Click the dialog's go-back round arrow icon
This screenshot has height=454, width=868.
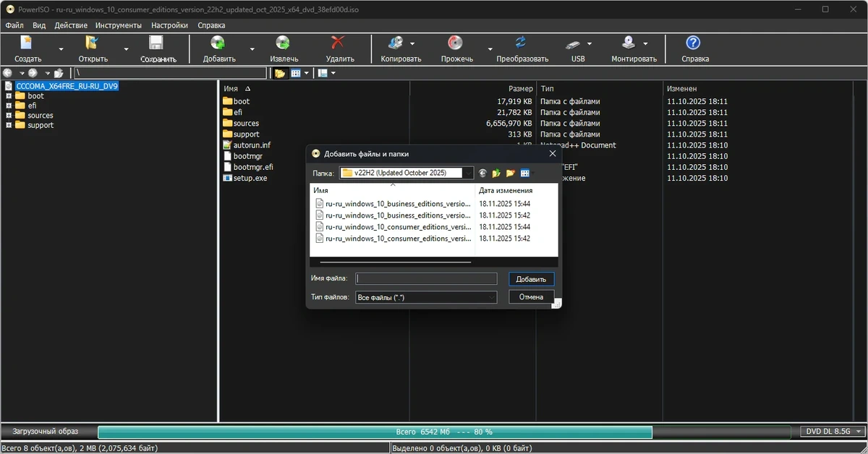tap(483, 173)
